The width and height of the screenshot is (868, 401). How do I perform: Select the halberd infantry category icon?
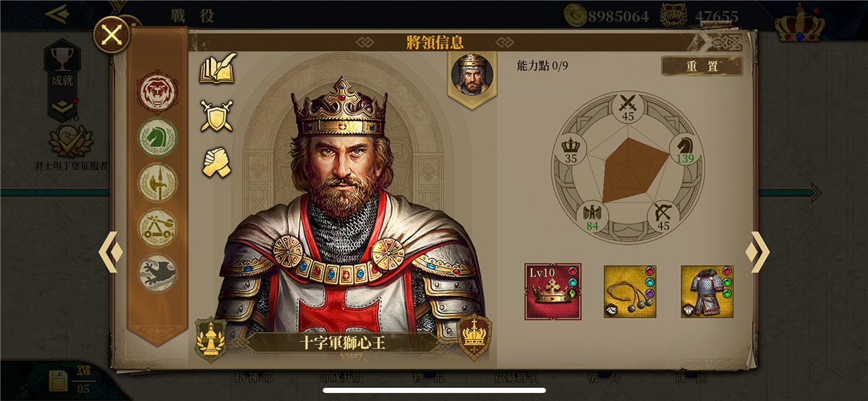pyautogui.click(x=158, y=182)
